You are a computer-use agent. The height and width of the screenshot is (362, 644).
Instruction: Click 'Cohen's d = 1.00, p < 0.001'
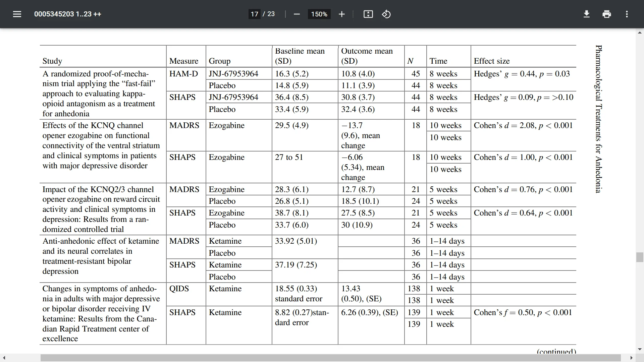pos(523,157)
